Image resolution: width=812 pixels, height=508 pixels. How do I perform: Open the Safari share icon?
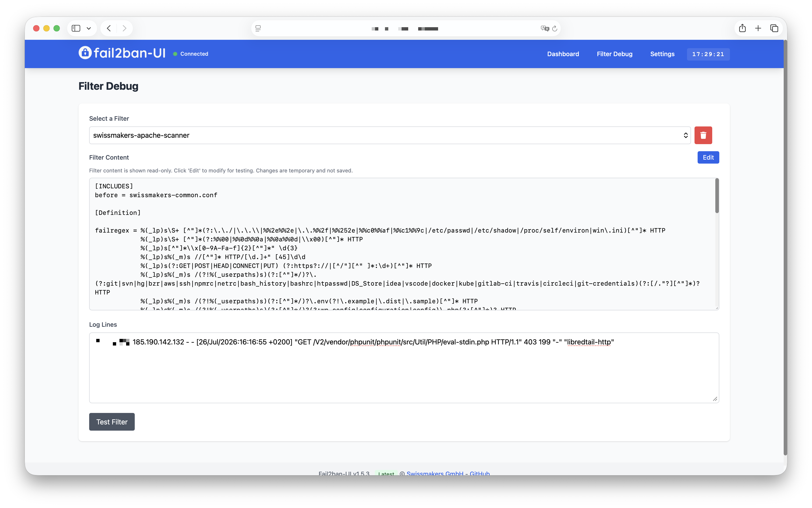[742, 28]
